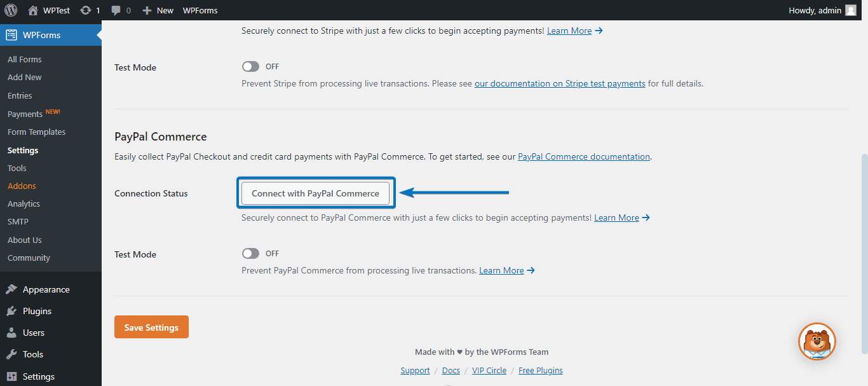Toggle Stripe Test Mode switch
Image resolution: width=868 pixels, height=386 pixels.
click(250, 67)
